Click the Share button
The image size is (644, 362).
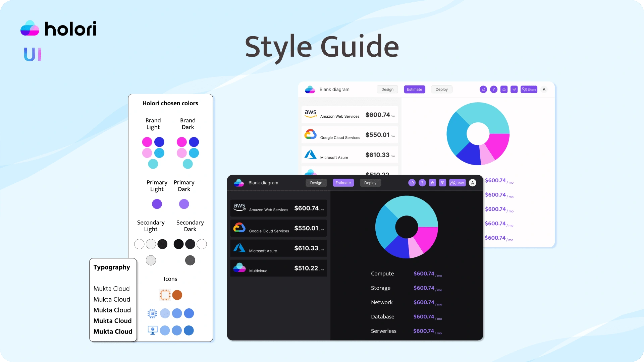click(458, 183)
